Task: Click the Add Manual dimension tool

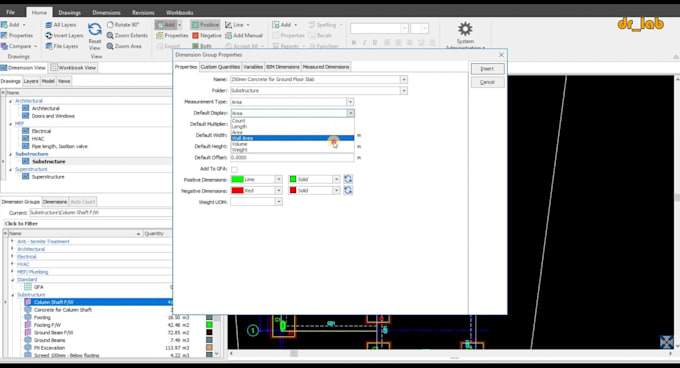Action: click(244, 36)
